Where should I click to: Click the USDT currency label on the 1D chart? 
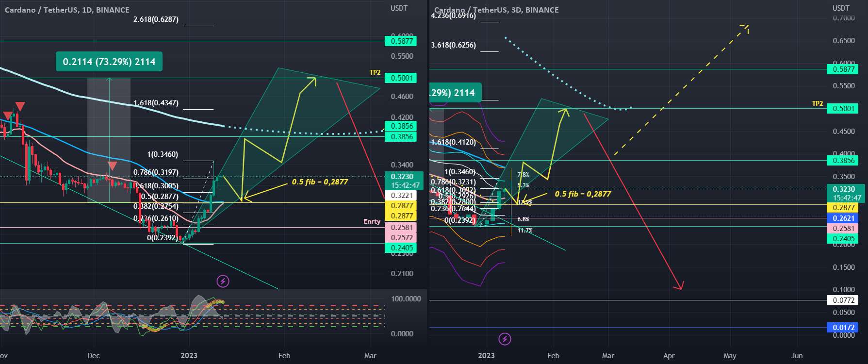pos(399,8)
